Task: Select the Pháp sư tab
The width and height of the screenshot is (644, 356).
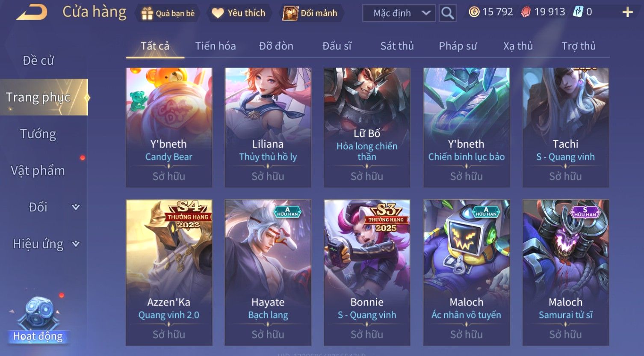Action: [458, 46]
